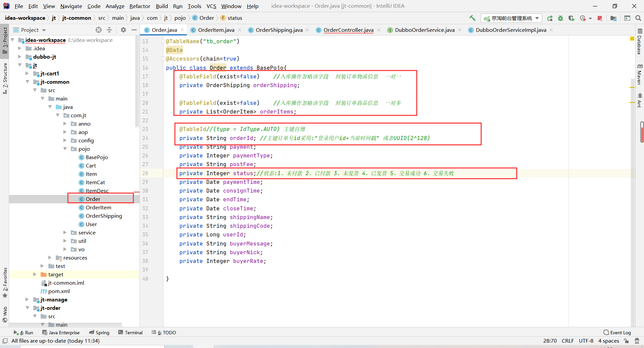644x348 pixels.
Task: Click the yellow inspection warning indicator
Action: click(632, 39)
